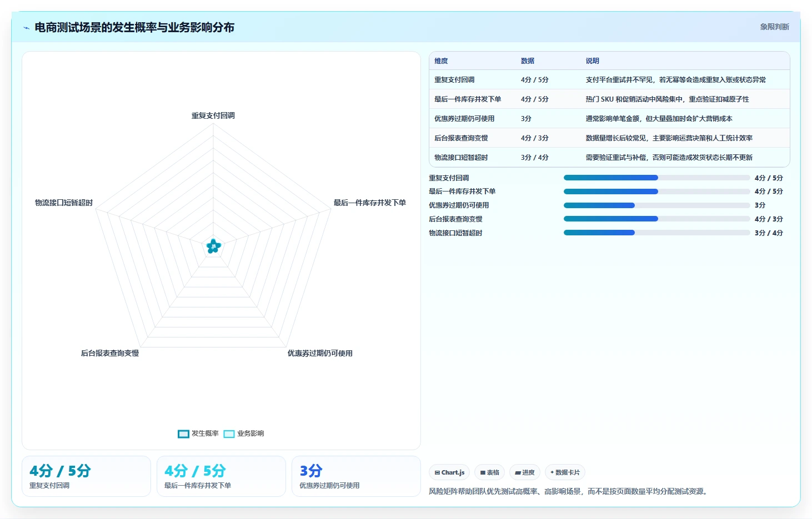Viewport: 812px width, 519px height.
Task: Click the 表格 tag chip
Action: 490,472
